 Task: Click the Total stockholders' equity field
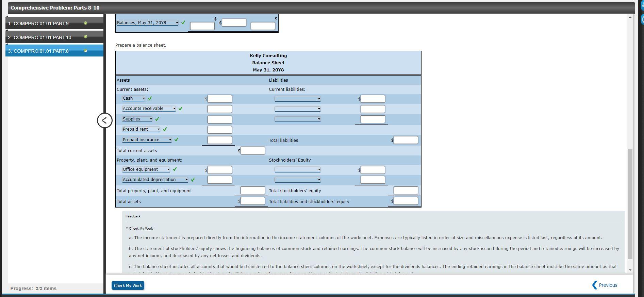click(406, 191)
